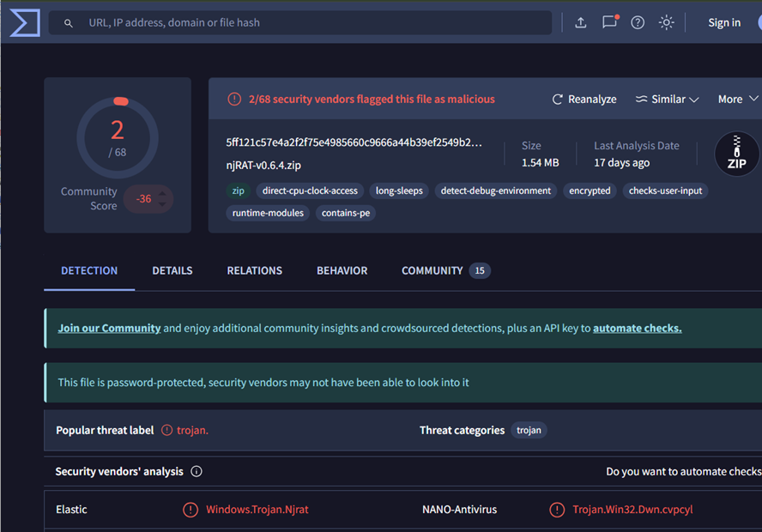The width and height of the screenshot is (762, 532).
Task: Switch to the Detection tab
Action: pyautogui.click(x=89, y=270)
